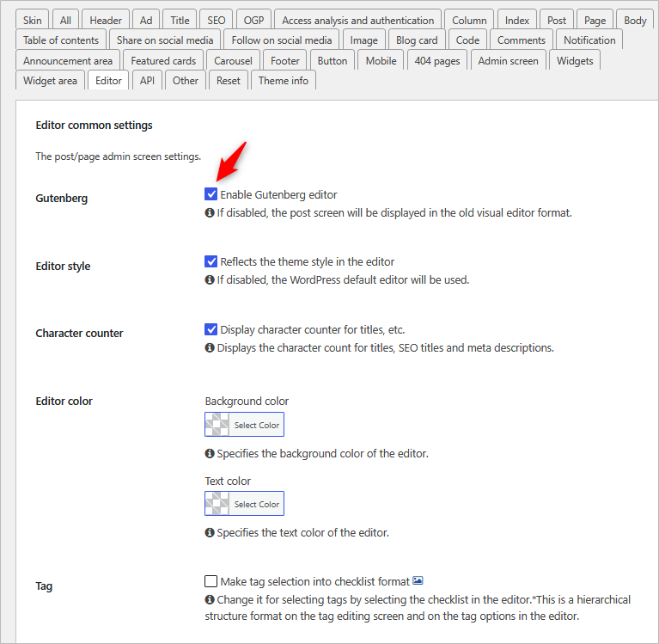Open Share on social media tab
This screenshot has height=644, width=659.
click(x=165, y=40)
